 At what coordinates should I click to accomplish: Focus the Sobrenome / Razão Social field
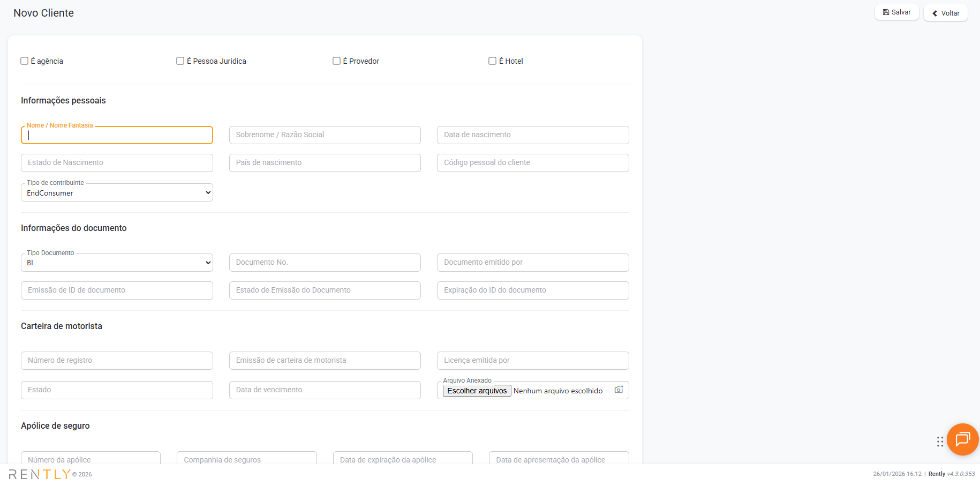(325, 135)
